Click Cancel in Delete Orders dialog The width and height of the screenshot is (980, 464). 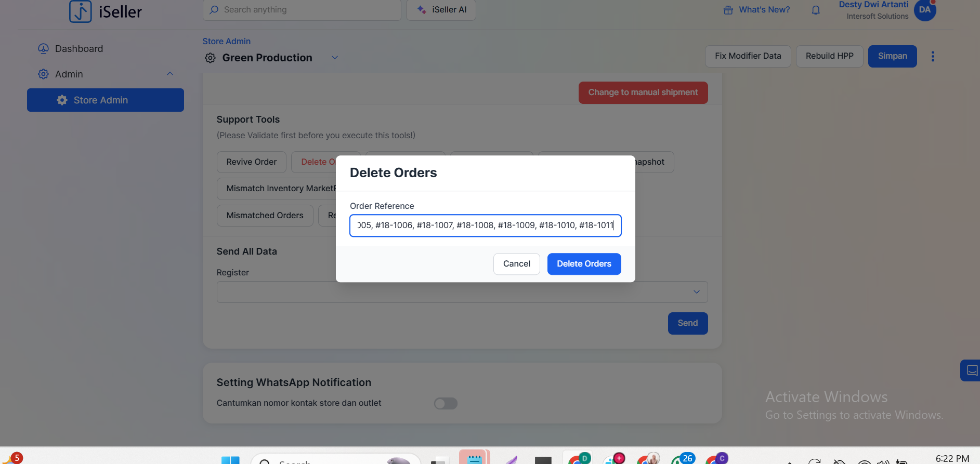click(x=516, y=264)
